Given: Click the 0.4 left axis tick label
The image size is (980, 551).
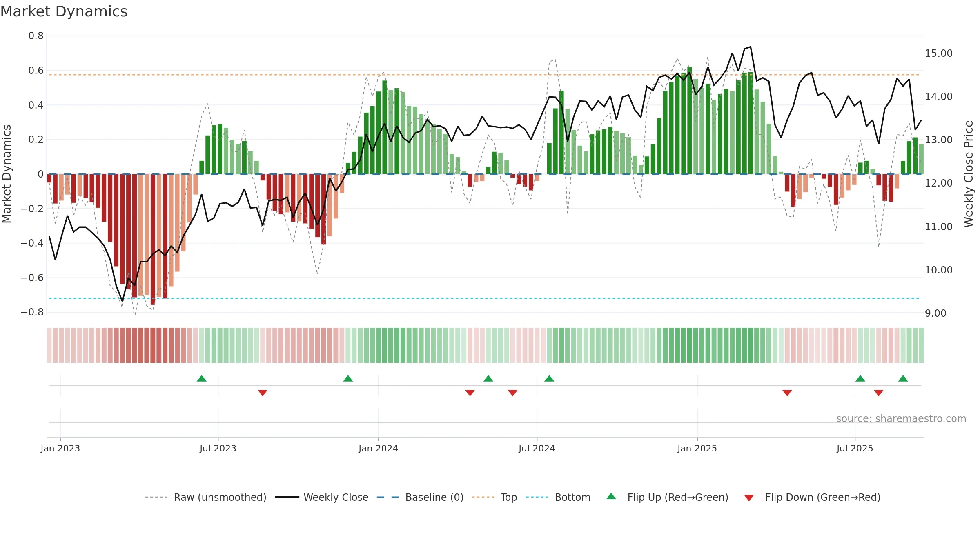Looking at the screenshot, I should coord(36,105).
